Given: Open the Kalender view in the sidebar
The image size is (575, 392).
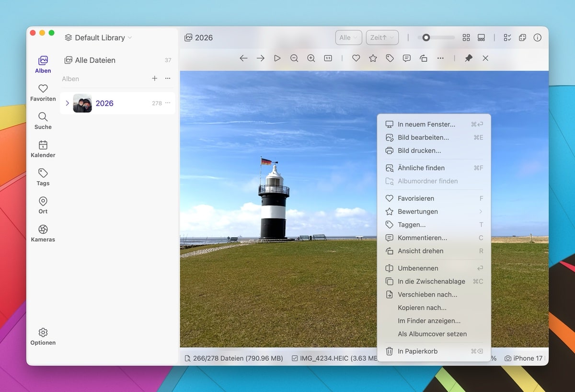Looking at the screenshot, I should tap(43, 149).
